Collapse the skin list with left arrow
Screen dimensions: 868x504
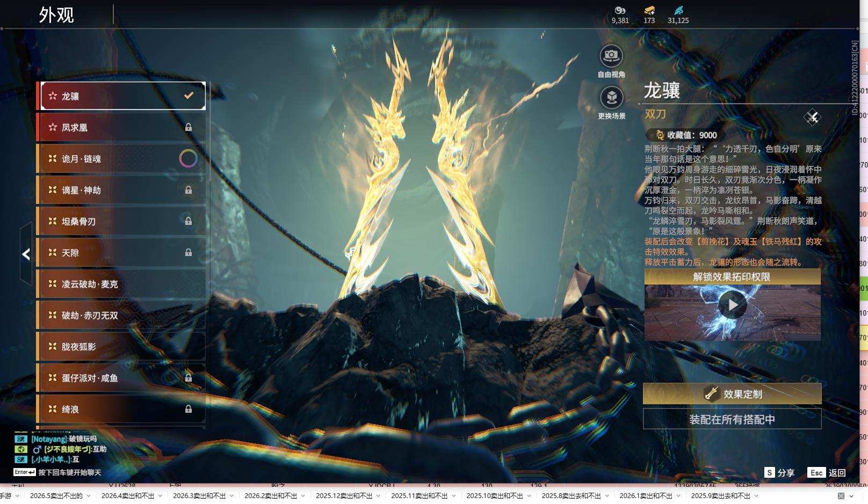pyautogui.click(x=26, y=254)
